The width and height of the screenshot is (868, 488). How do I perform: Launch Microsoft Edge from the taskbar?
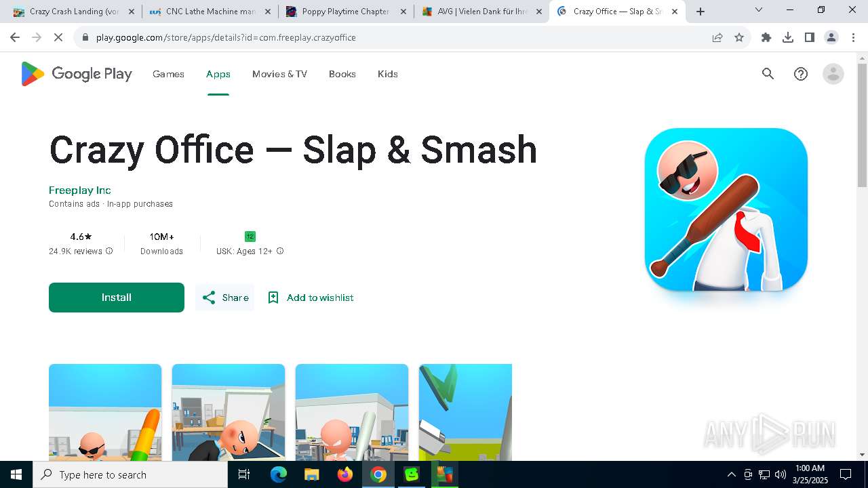pyautogui.click(x=278, y=474)
